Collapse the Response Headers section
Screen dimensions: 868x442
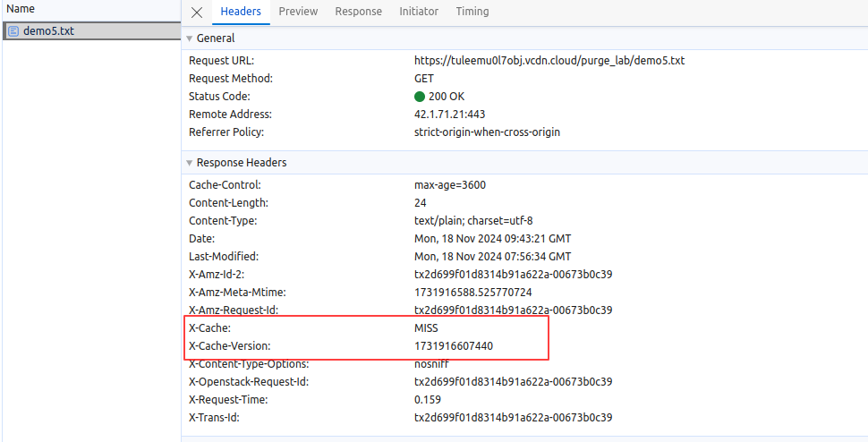point(189,163)
